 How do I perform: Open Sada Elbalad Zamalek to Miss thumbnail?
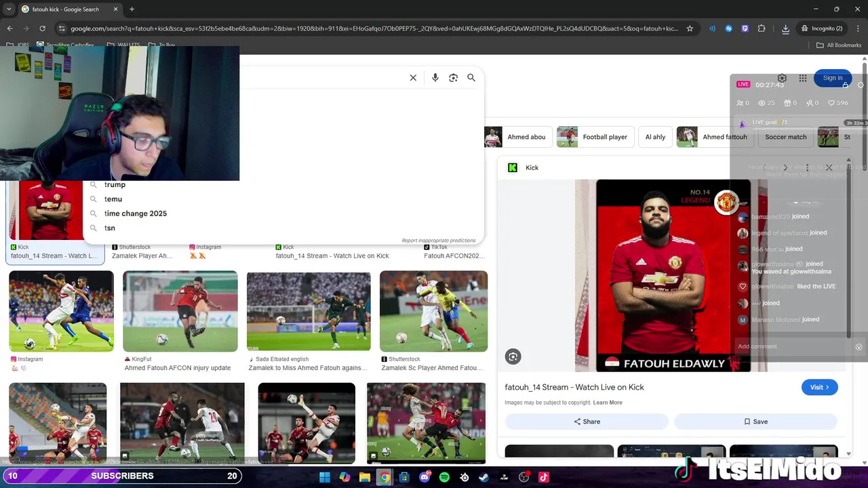(309, 311)
